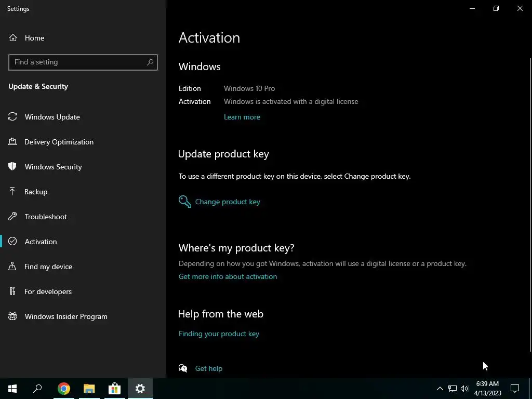Click Change product key link
The height and width of the screenshot is (399, 532).
pyautogui.click(x=228, y=202)
